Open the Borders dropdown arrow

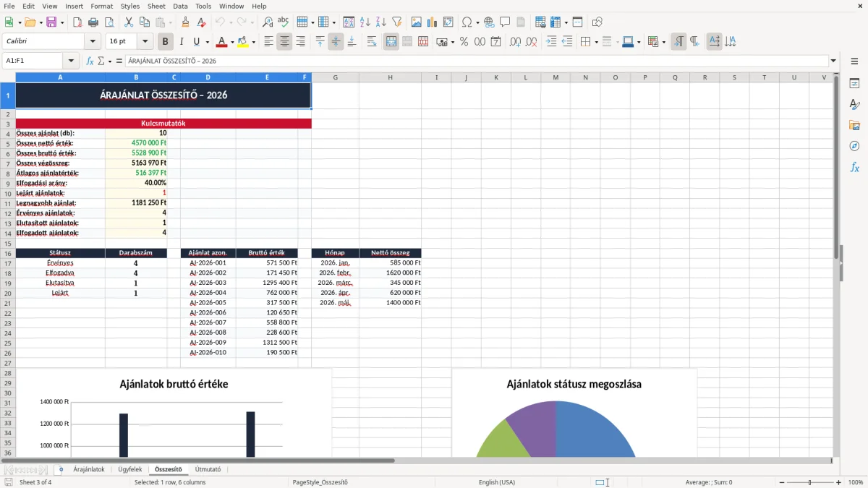[596, 42]
